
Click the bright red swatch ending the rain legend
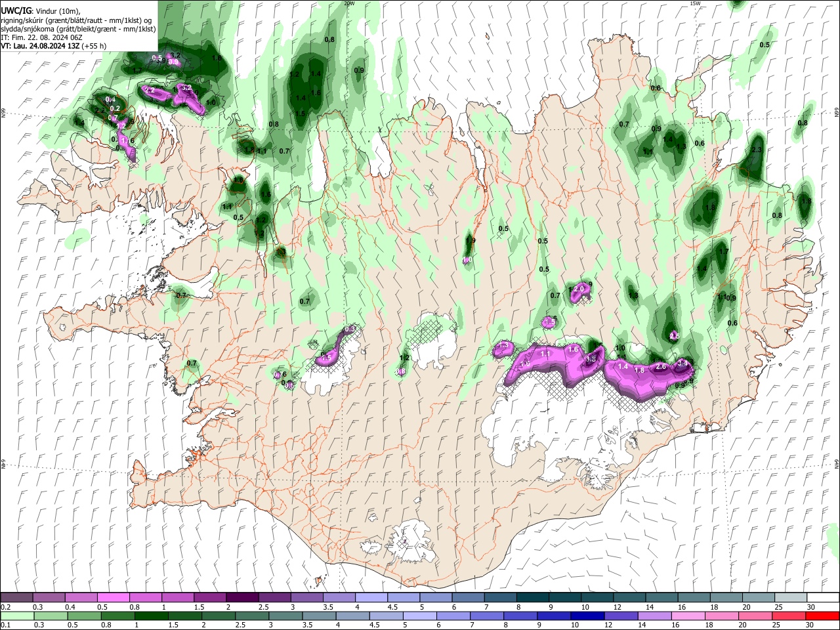pyautogui.click(x=822, y=616)
